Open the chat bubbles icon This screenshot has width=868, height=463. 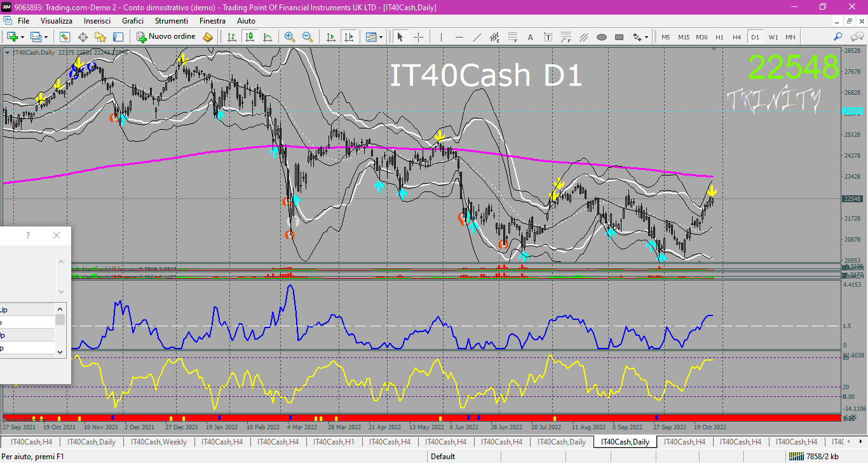point(856,37)
